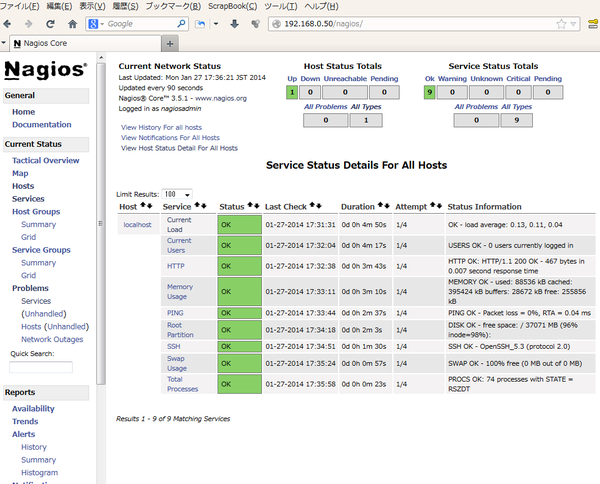Sort Service column ascending arrow
Viewport: 600px width, 484px height.
coord(197,205)
